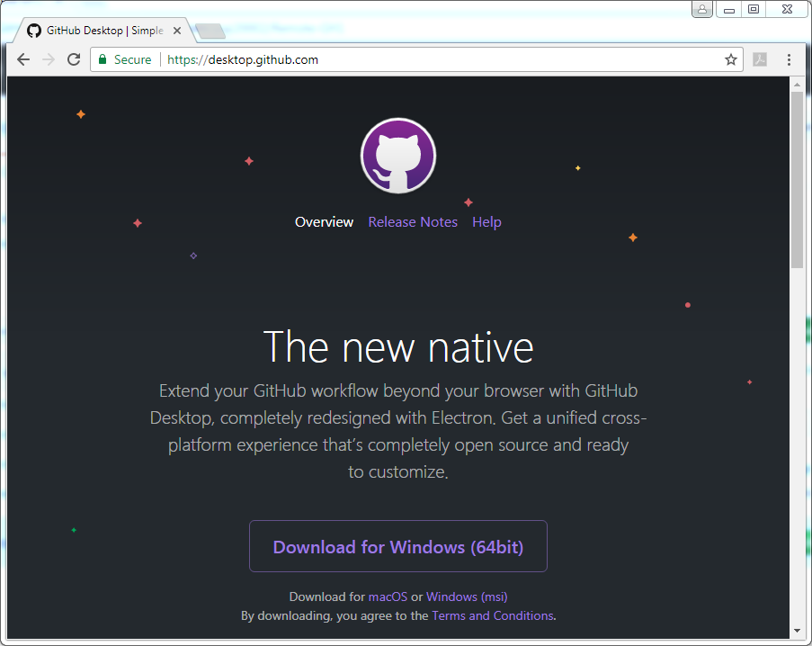Screen dimensions: 812x646
Task: Open the Chrome user profile button
Action: (x=702, y=9)
